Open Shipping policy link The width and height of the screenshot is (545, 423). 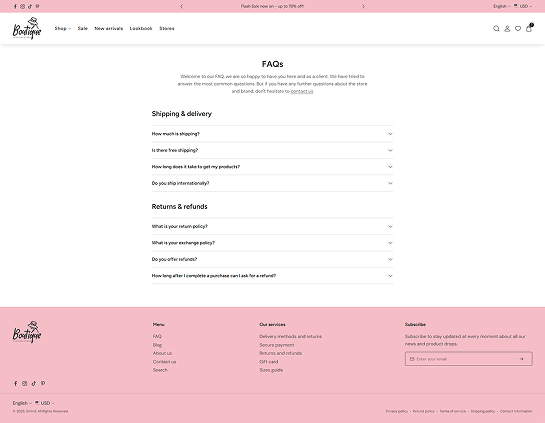[483, 411]
